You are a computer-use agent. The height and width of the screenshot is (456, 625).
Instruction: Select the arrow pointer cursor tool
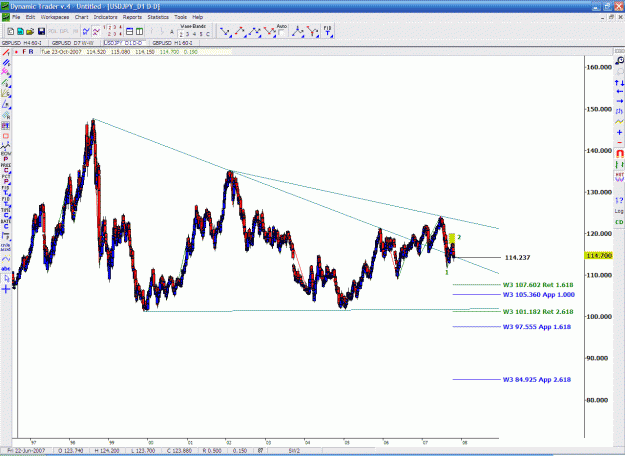[6, 279]
